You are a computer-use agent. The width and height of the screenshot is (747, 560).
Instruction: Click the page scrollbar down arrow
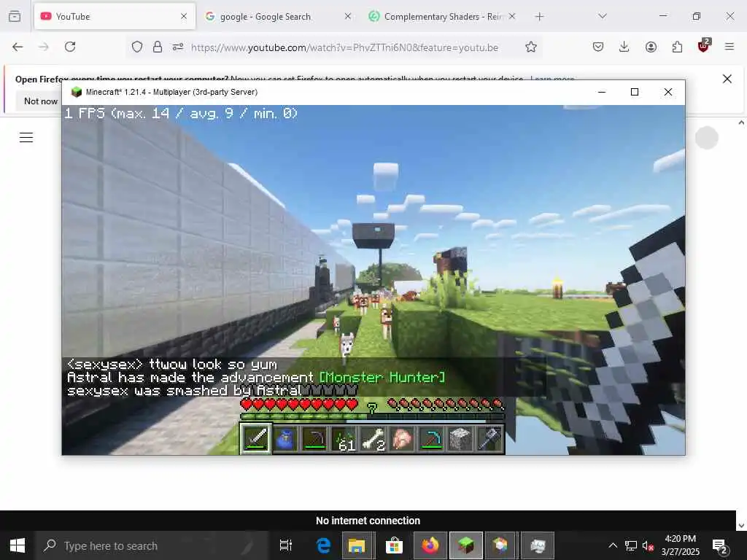741,525
